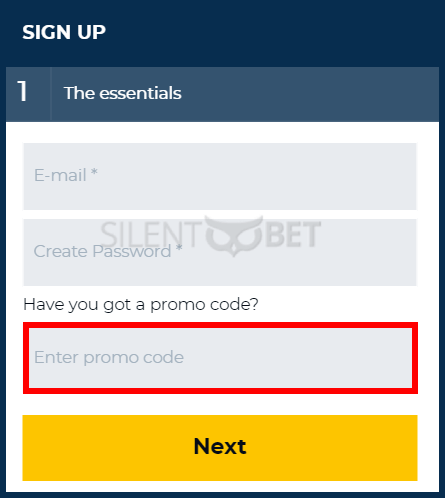Click the E-mail placeholder text

click(x=60, y=175)
